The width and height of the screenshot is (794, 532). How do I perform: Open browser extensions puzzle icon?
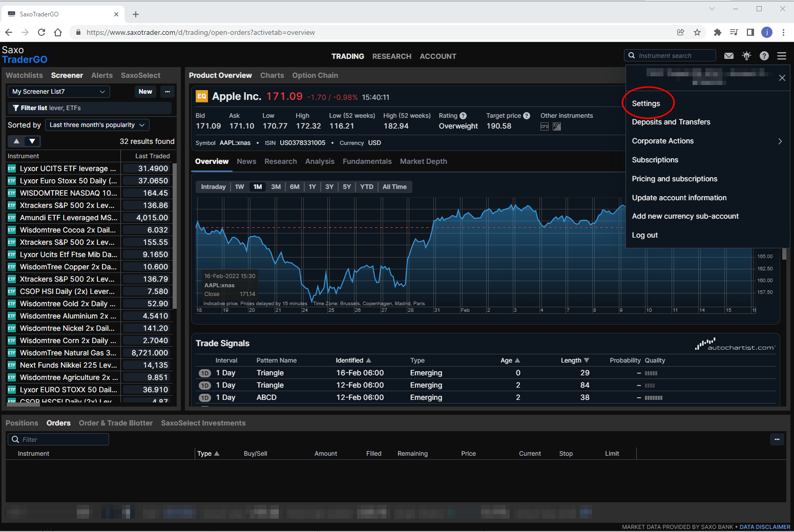(718, 32)
